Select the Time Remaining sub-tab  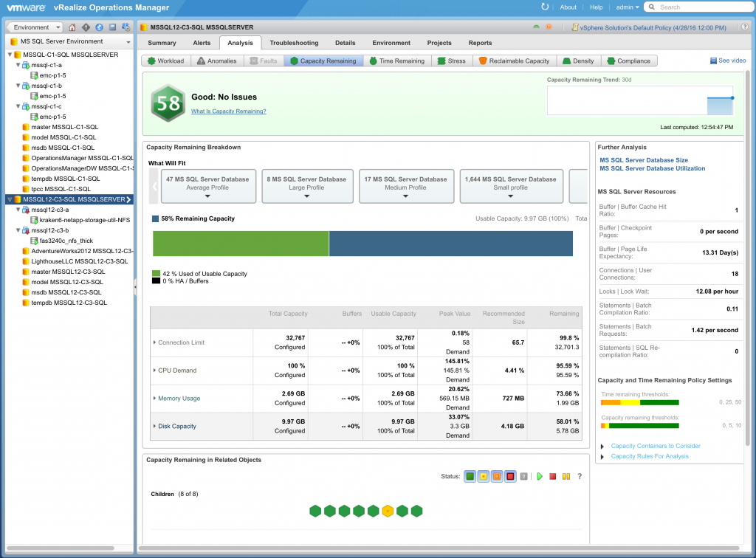[x=396, y=61]
